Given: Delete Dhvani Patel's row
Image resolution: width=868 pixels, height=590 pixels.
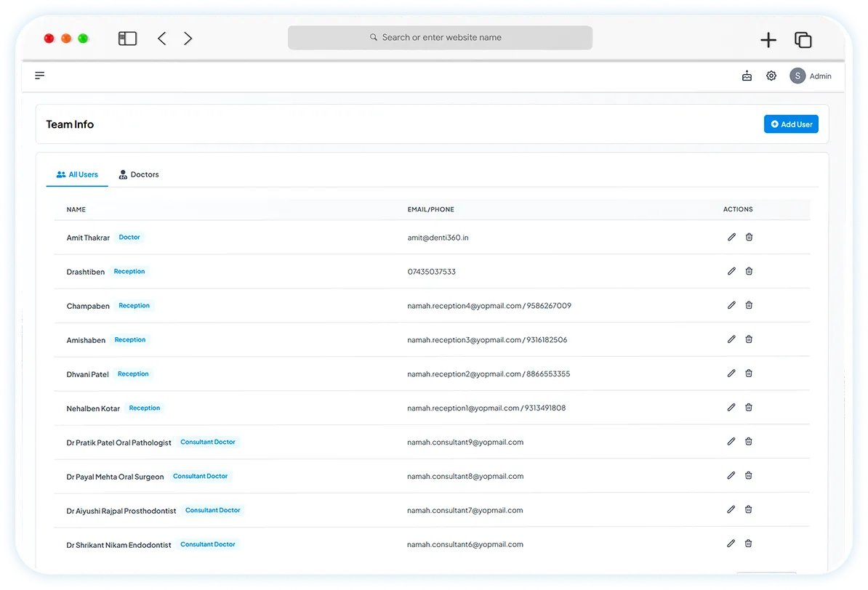Looking at the screenshot, I should [749, 373].
